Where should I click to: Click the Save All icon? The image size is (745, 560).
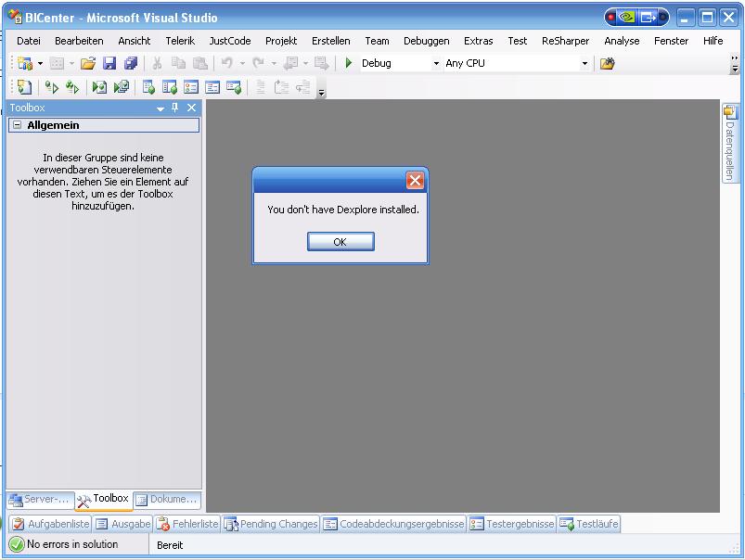pos(131,63)
